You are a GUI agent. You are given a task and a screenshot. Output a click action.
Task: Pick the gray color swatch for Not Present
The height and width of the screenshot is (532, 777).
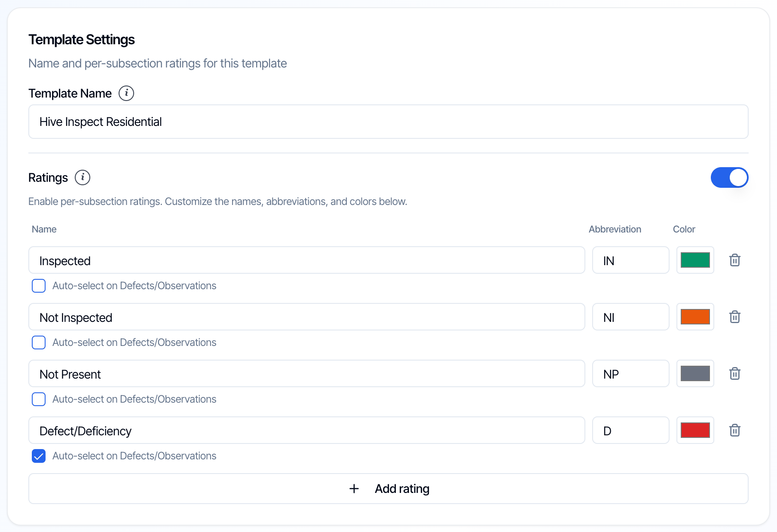point(695,373)
